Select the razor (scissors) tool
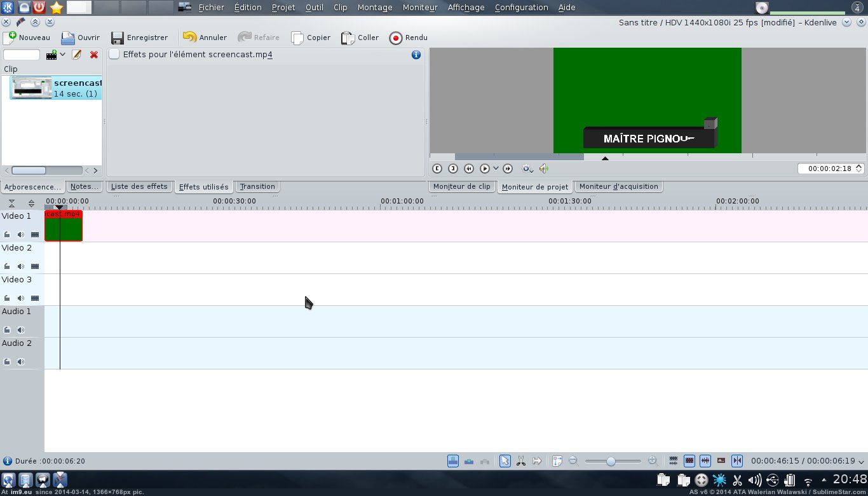The height and width of the screenshot is (496, 868). (520, 461)
